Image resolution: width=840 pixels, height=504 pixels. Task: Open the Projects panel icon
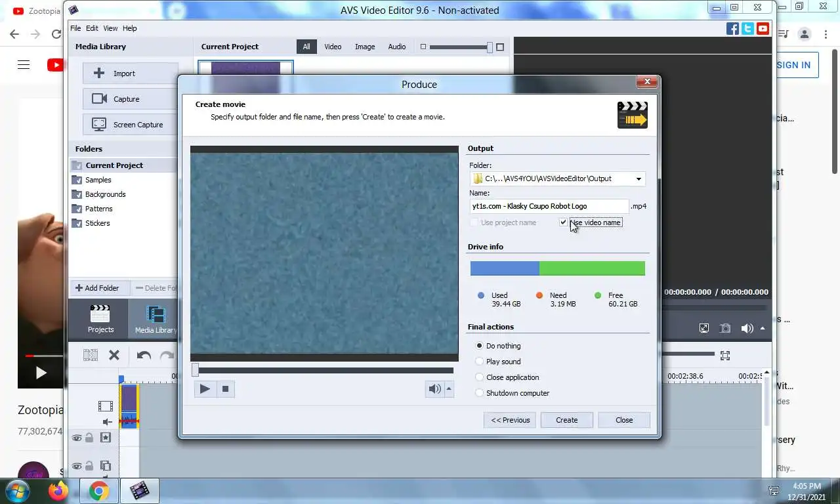click(100, 319)
